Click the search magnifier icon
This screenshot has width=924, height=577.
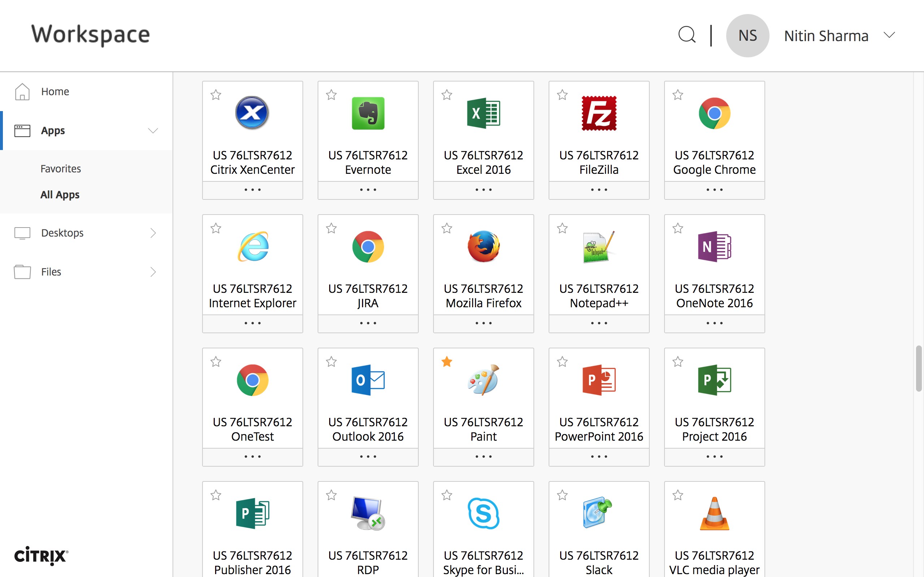pyautogui.click(x=687, y=35)
